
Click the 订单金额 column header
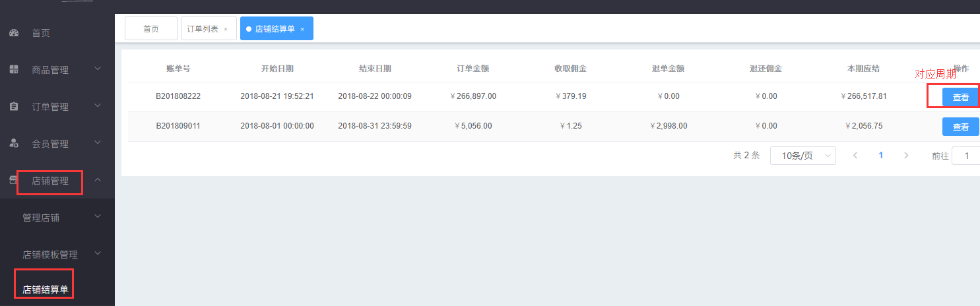point(473,69)
